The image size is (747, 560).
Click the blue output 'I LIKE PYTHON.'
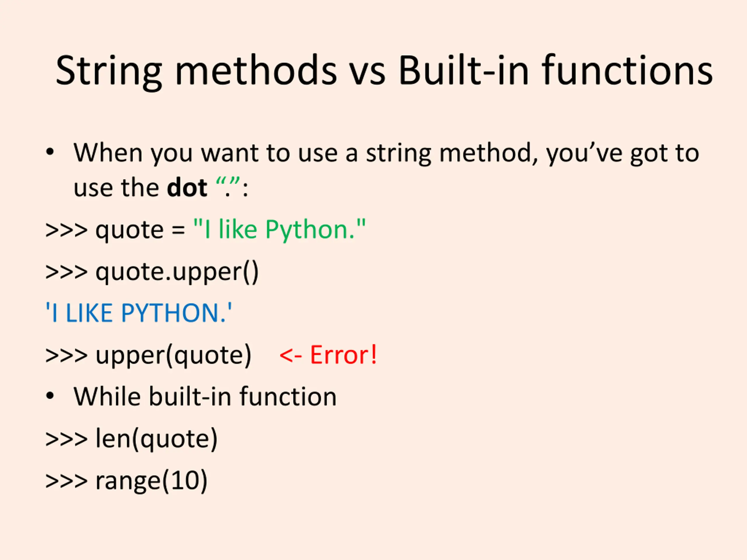[x=139, y=313]
